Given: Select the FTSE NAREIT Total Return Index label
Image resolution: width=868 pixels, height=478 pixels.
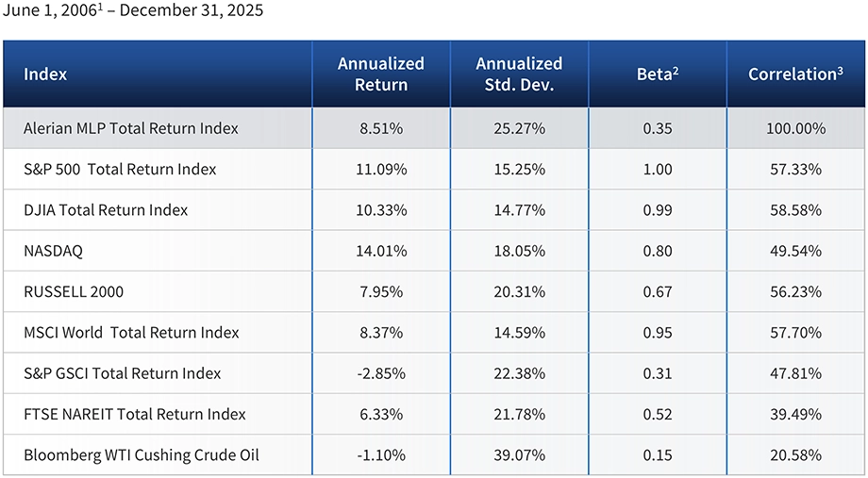Looking at the screenshot, I should 135,414.
